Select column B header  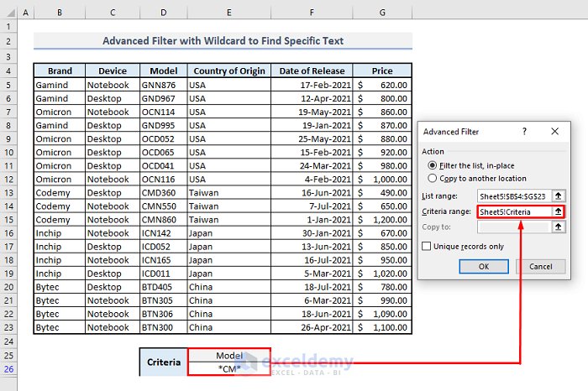[60, 13]
